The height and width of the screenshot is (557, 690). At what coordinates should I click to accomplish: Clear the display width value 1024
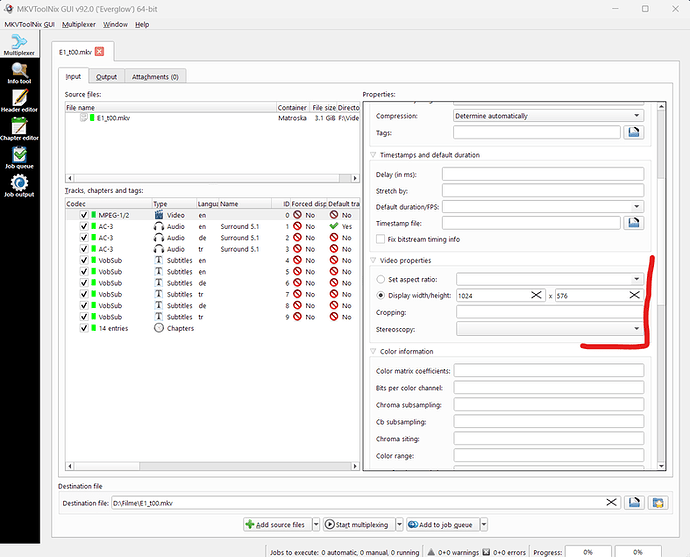(536, 295)
